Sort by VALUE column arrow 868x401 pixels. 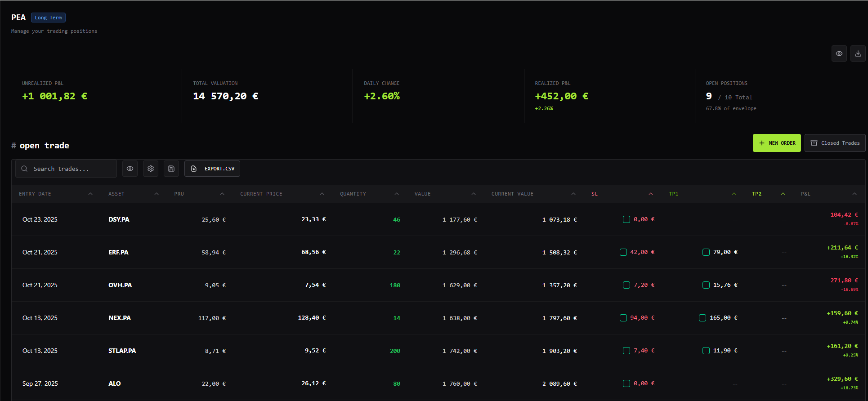coord(474,194)
